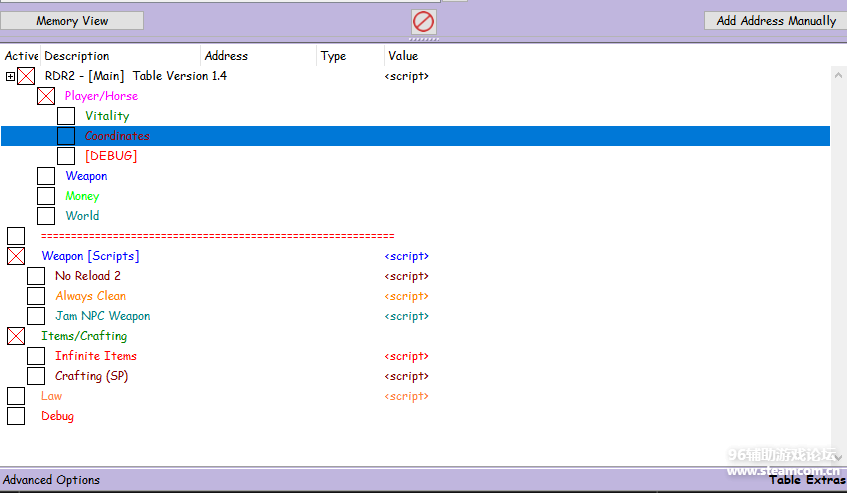Open Memory View
This screenshot has width=847, height=493.
pyautogui.click(x=72, y=21)
